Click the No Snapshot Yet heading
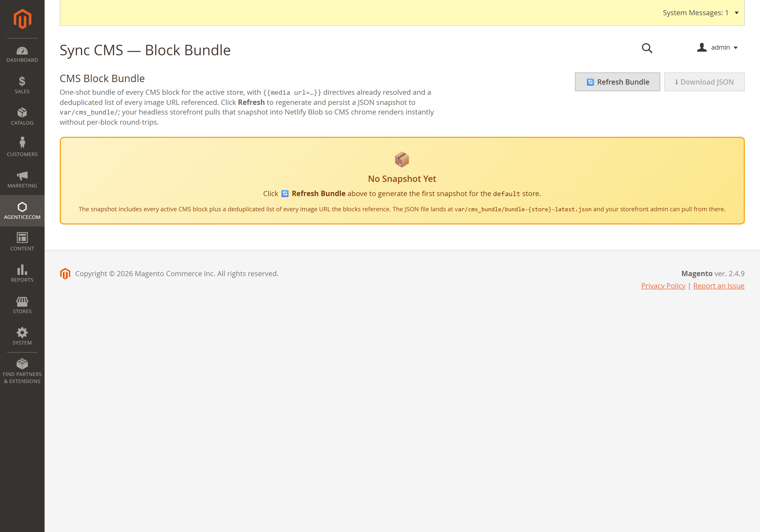 tap(402, 179)
